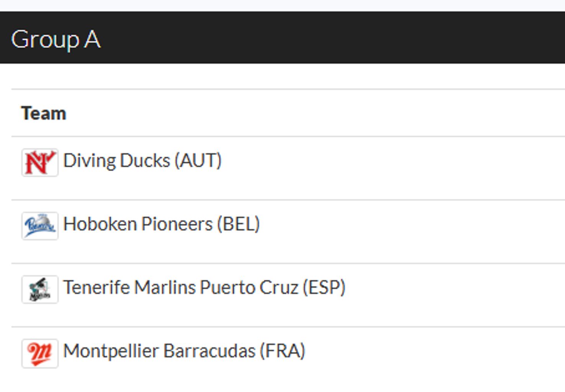View the Montpellier Barracudas team name

(160, 351)
